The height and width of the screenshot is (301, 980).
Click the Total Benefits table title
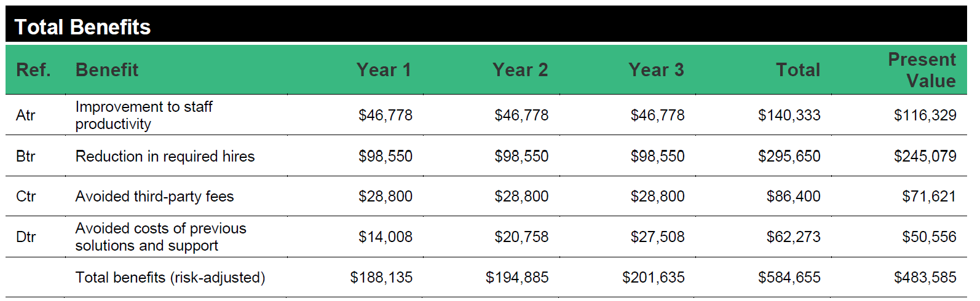[82, 27]
